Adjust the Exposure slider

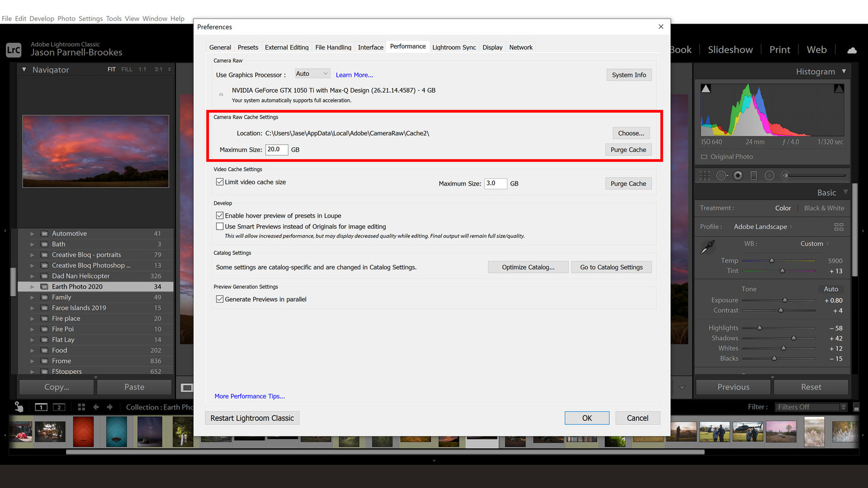point(785,300)
